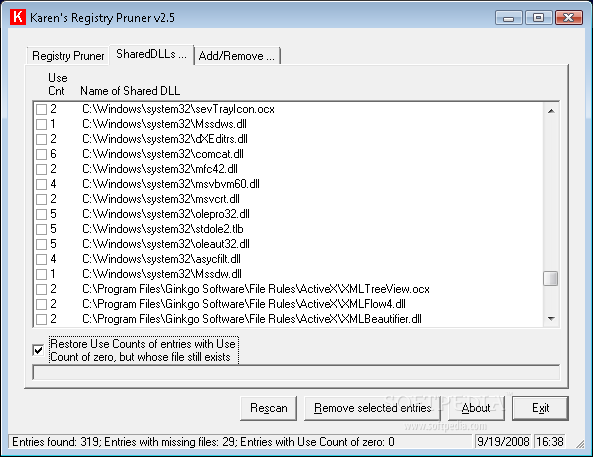Select the mfc42.dll checkbox
The image size is (593, 457).
[x=41, y=169]
